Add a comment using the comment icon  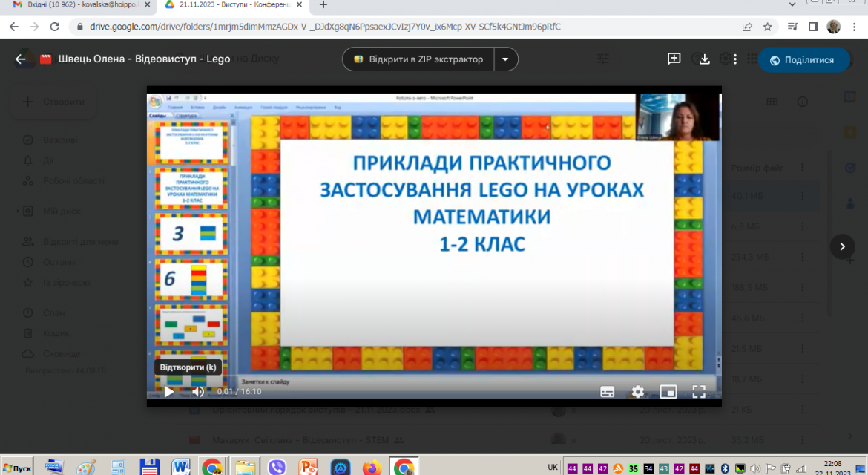pos(674,59)
